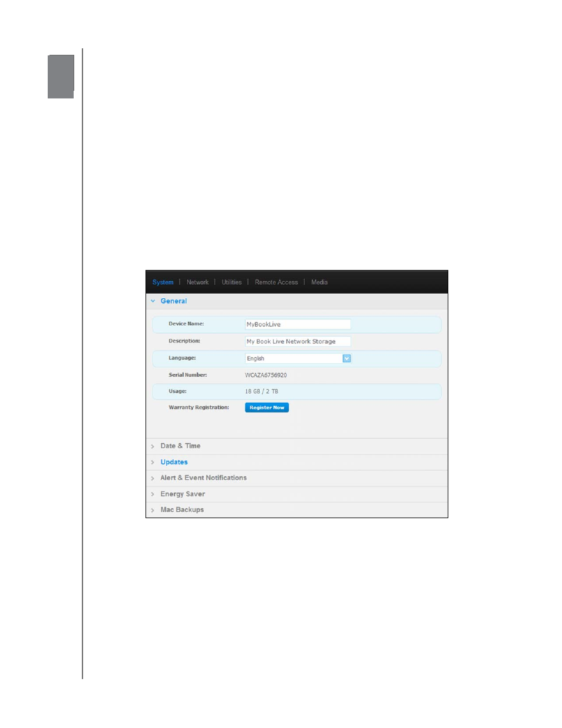This screenshot has width=562, height=728.
Task: Click the General section title
Action: (x=174, y=301)
